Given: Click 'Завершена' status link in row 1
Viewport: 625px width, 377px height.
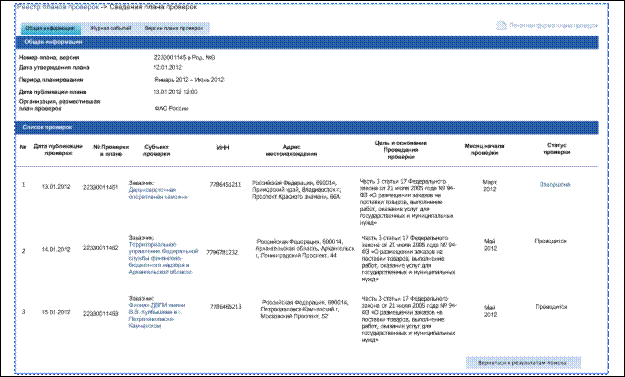Looking at the screenshot, I should [555, 185].
